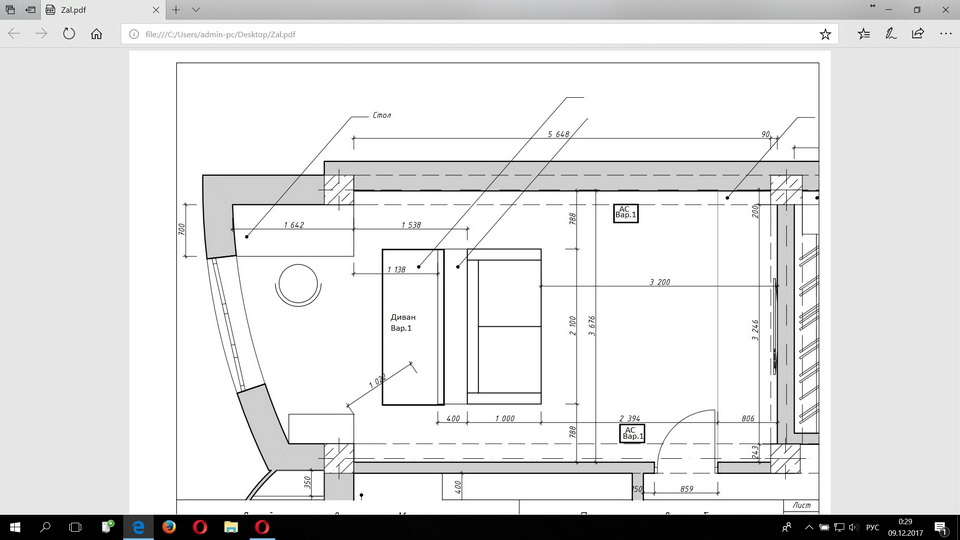The width and height of the screenshot is (960, 540).
Task: Show tabs you've set aside
Action: 10,9
